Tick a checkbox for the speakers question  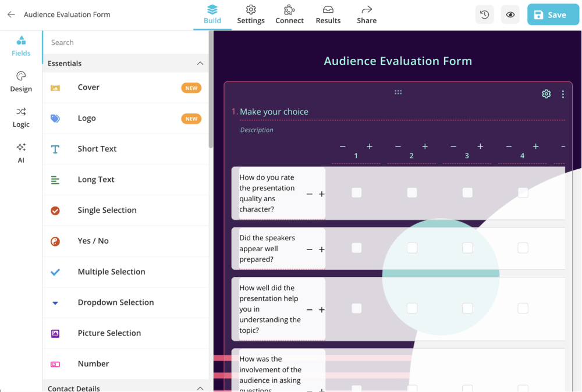(357, 248)
